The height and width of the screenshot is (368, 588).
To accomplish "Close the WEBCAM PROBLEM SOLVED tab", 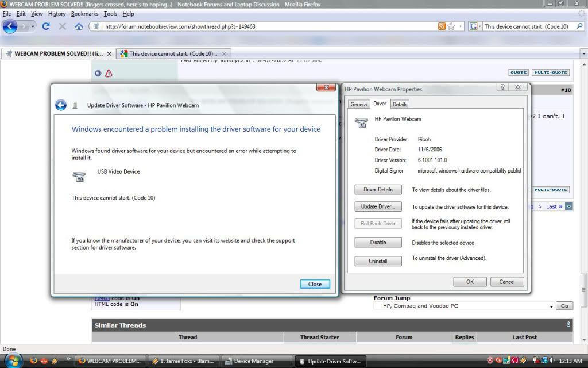I will [109, 54].
